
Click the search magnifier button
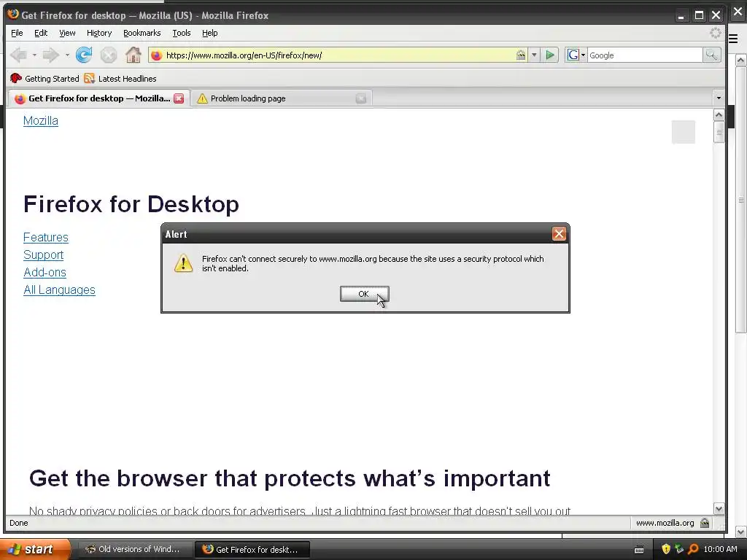point(711,55)
